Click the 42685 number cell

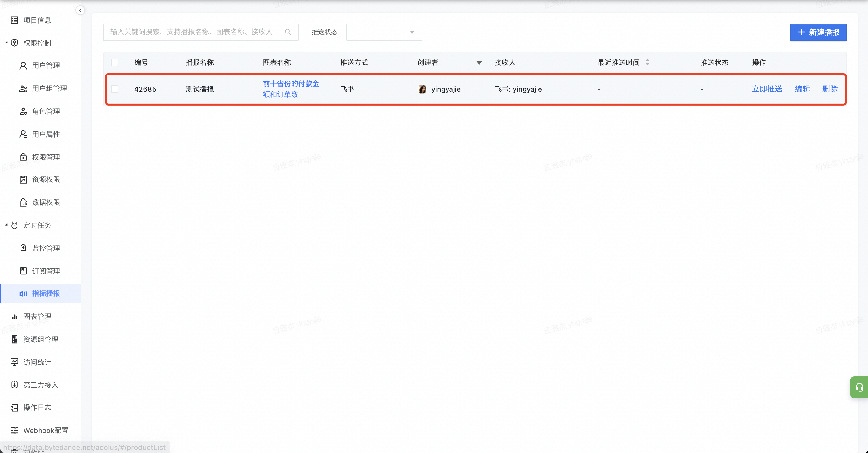[145, 89]
